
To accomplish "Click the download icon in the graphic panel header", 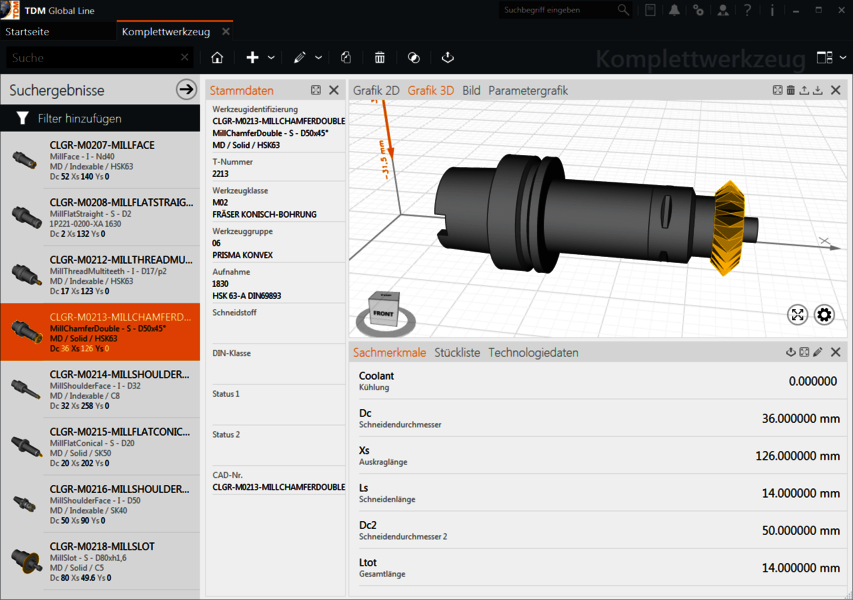I will [x=818, y=90].
